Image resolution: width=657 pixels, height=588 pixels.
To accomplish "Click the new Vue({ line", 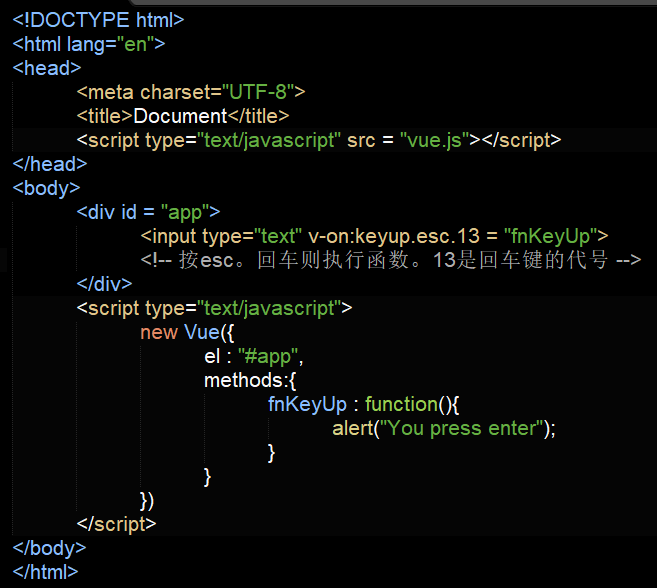I will [x=187, y=332].
